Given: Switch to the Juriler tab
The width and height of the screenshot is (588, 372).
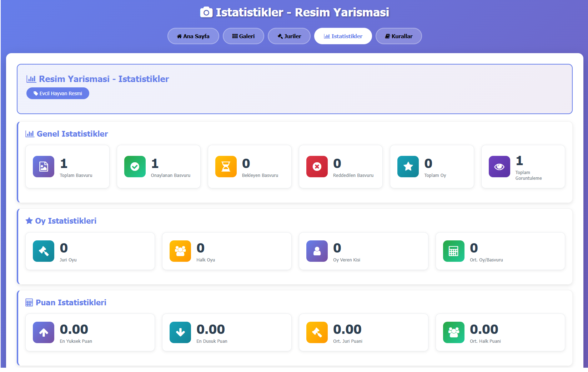Looking at the screenshot, I should (x=289, y=36).
